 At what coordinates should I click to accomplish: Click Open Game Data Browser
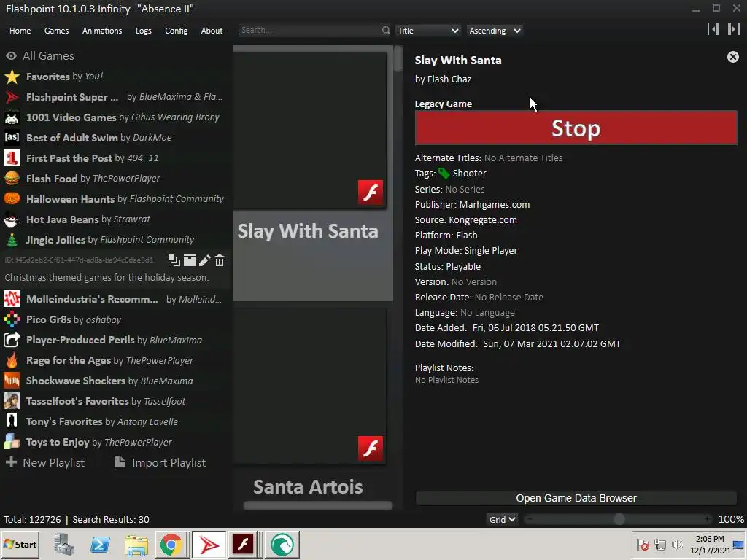pos(576,498)
